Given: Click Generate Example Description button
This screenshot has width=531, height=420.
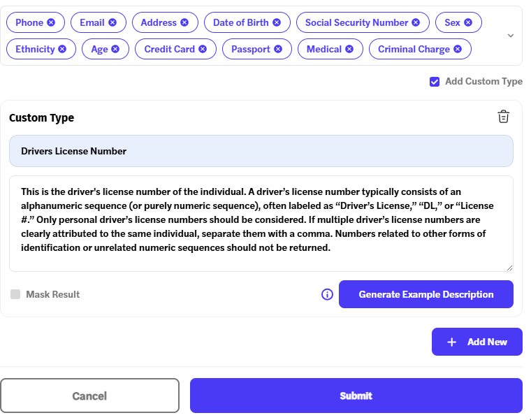Looking at the screenshot, I should [x=426, y=294].
